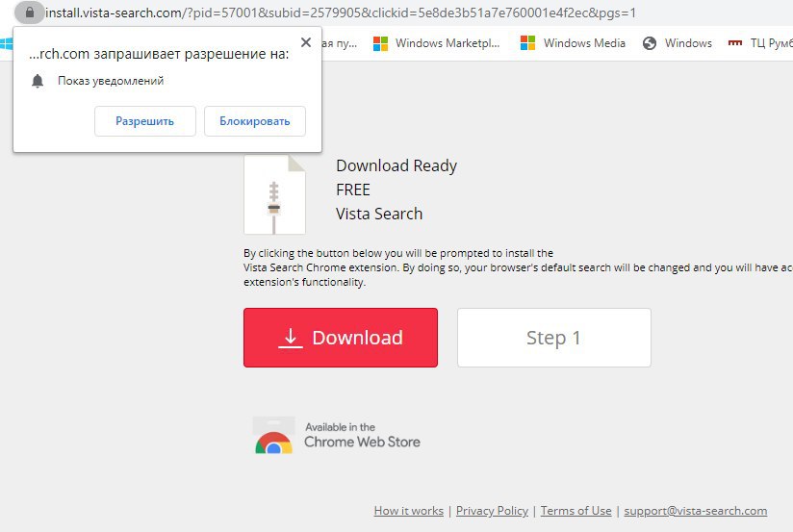The height and width of the screenshot is (532, 793).
Task: Click the 'Показ уведомлений' text
Action: [111, 81]
